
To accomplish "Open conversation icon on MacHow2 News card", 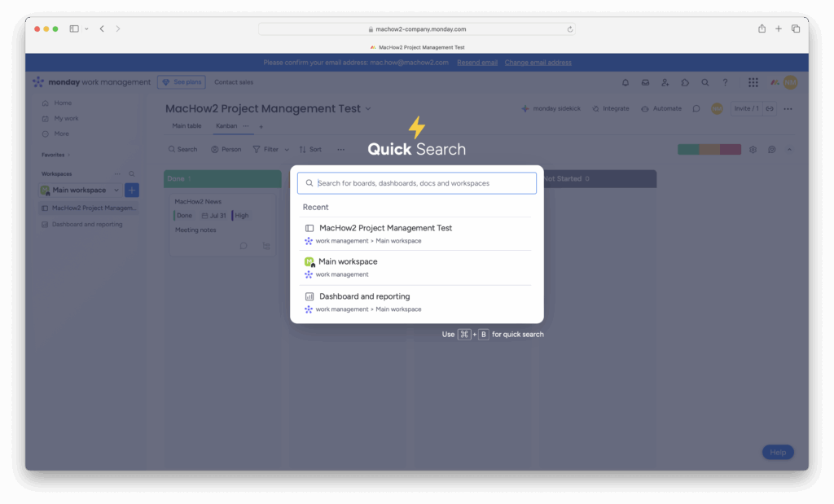I will (243, 246).
